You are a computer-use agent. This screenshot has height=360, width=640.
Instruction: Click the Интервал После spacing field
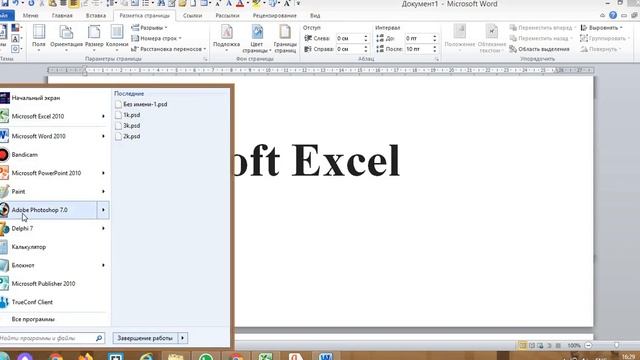418,49
